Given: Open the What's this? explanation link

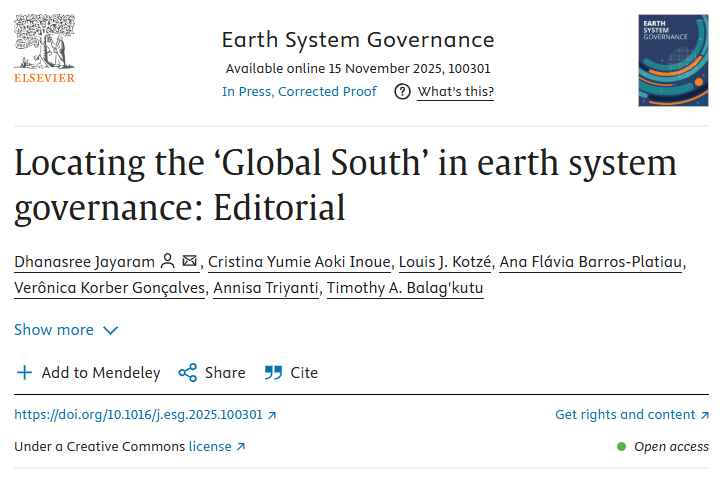Looking at the screenshot, I should tap(455, 92).
